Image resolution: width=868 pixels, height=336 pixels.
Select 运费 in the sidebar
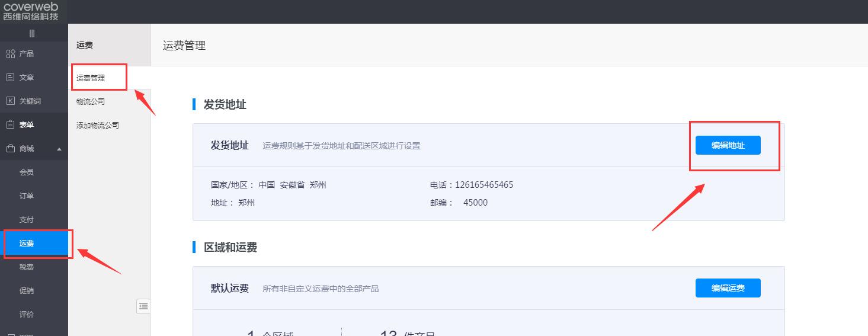pyautogui.click(x=27, y=244)
